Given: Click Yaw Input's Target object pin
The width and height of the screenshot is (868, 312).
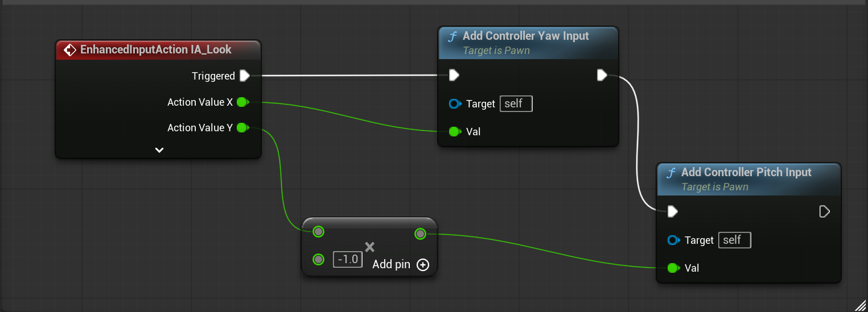Looking at the screenshot, I should [455, 104].
